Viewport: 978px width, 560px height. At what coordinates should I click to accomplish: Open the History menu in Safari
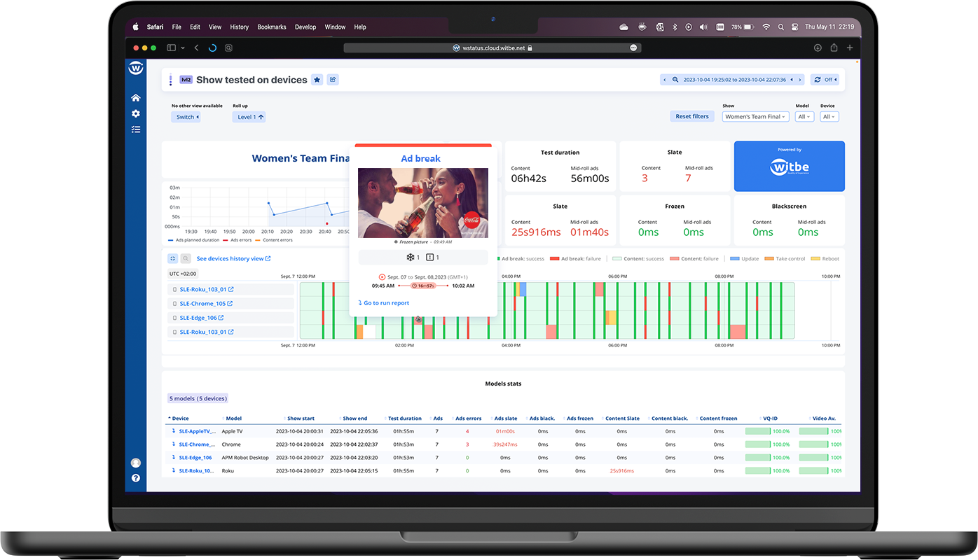click(239, 27)
